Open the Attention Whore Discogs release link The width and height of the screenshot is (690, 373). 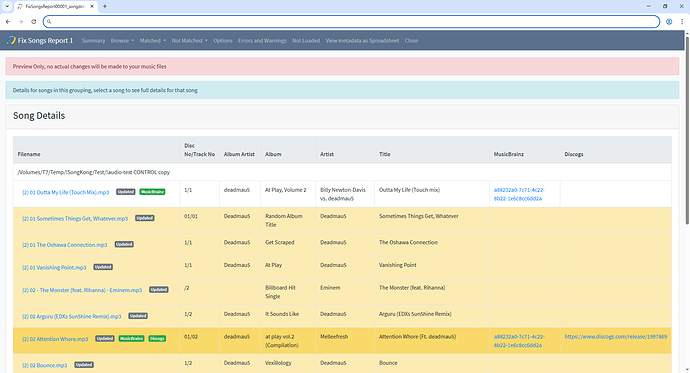(616, 336)
